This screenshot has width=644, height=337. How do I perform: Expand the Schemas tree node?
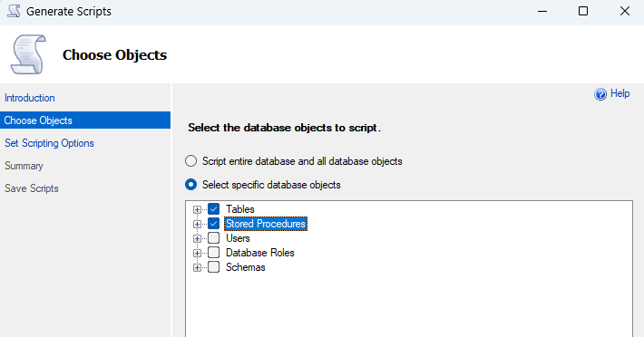(x=197, y=268)
